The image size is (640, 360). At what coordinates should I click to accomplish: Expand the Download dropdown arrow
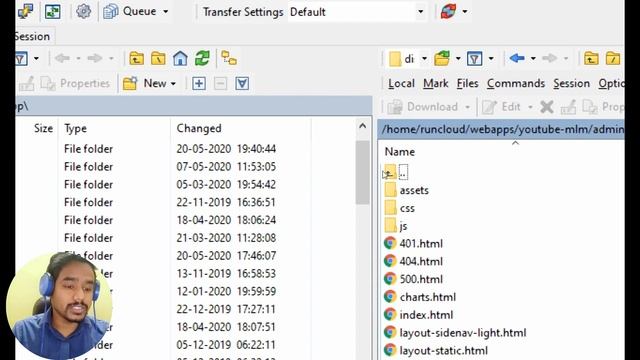point(468,108)
